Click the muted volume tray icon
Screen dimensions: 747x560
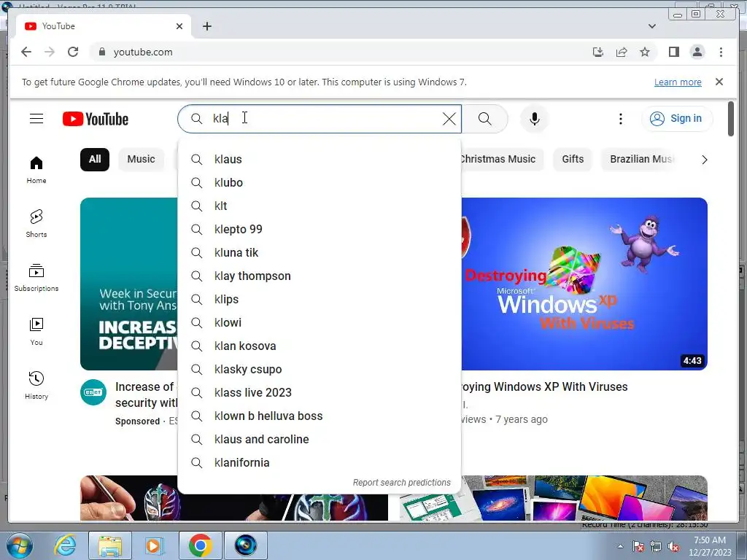673,547
